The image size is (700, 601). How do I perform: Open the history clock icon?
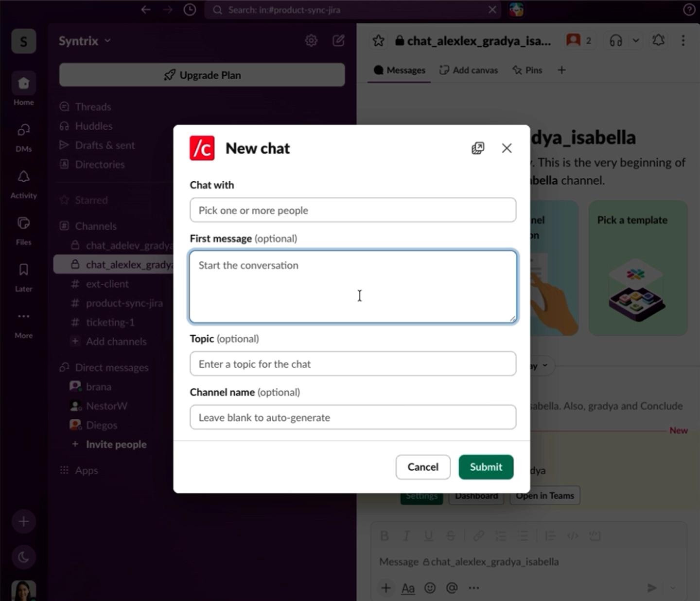click(190, 10)
